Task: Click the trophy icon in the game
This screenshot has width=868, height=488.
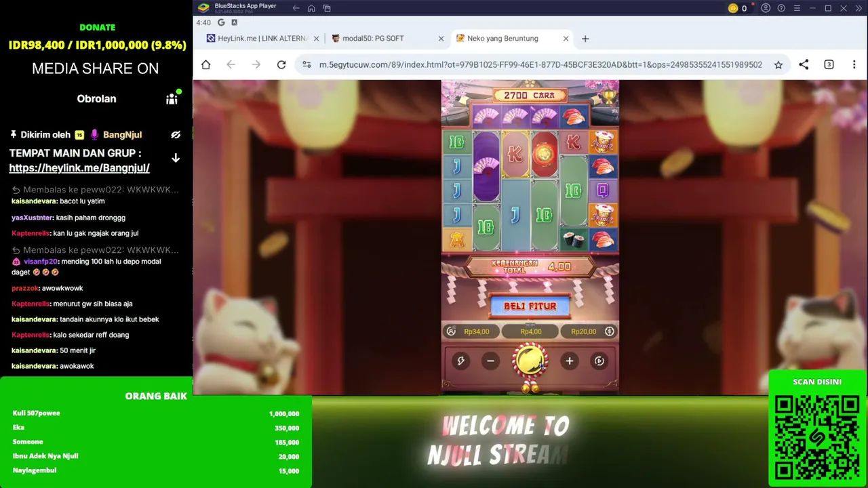Action: (x=610, y=96)
